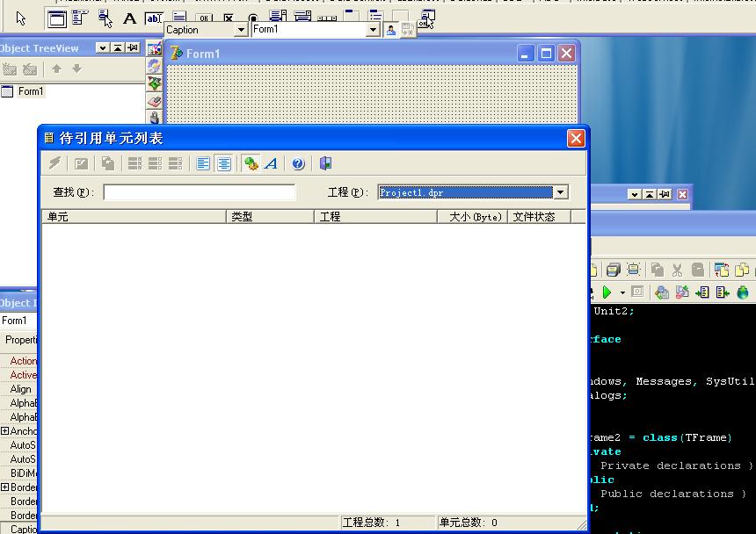This screenshot has width=756, height=534.
Task: Click the green Run arrow button
Action: pos(607,292)
